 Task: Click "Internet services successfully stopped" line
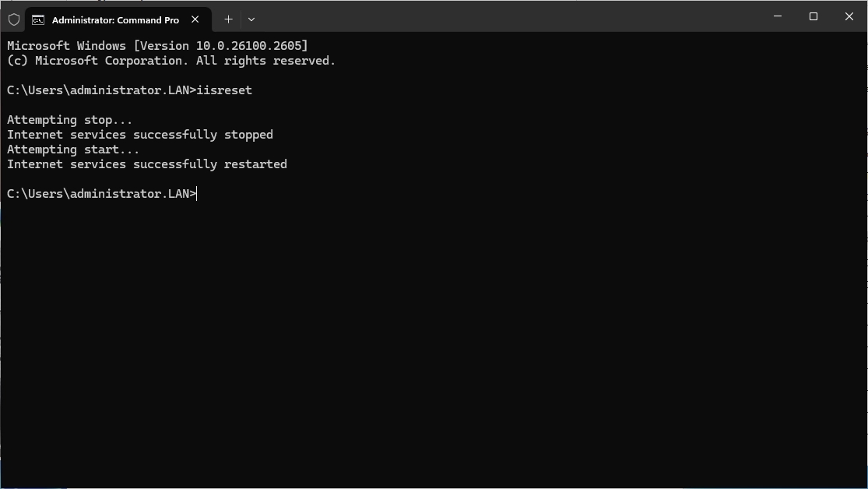click(x=140, y=135)
